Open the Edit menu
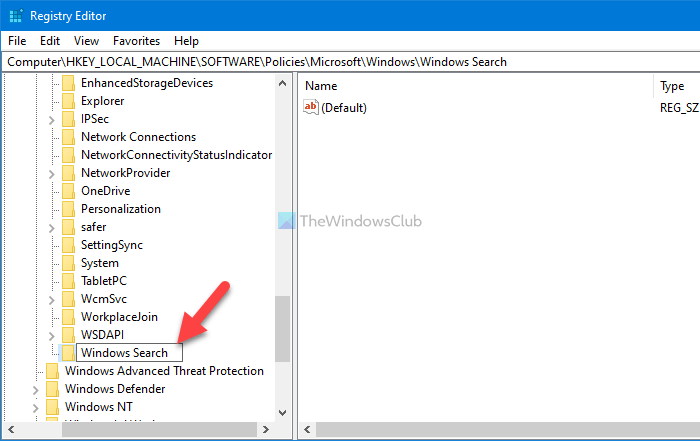The image size is (700, 441). 50,41
